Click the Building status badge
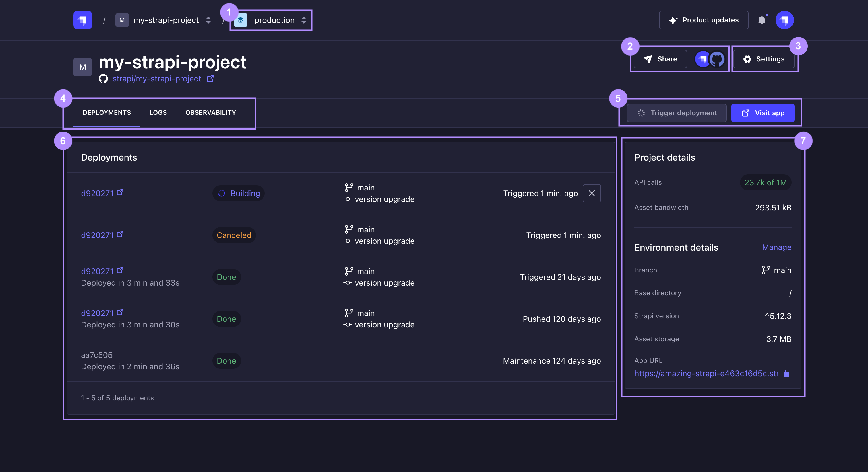The width and height of the screenshot is (868, 472). pos(238,193)
